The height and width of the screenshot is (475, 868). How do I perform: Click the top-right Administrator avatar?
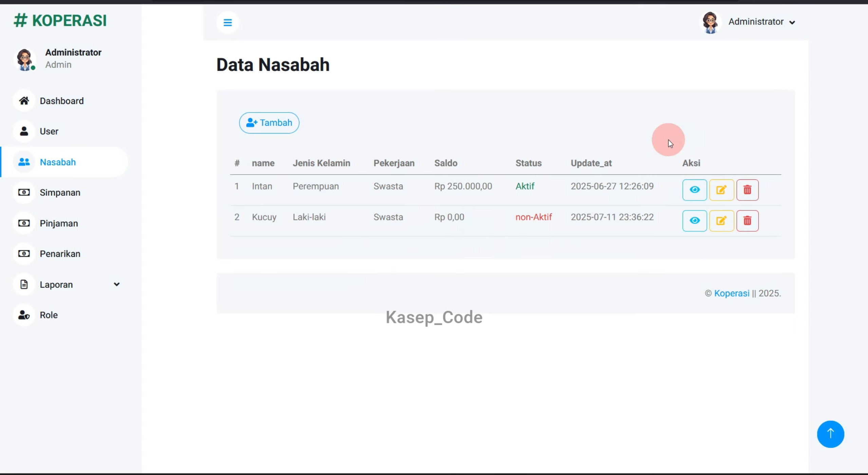click(710, 22)
